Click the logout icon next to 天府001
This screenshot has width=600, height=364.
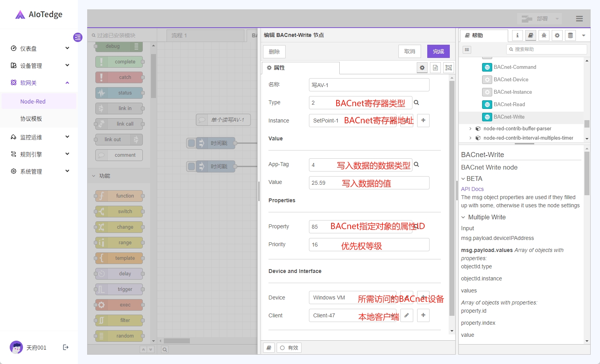pyautogui.click(x=66, y=347)
